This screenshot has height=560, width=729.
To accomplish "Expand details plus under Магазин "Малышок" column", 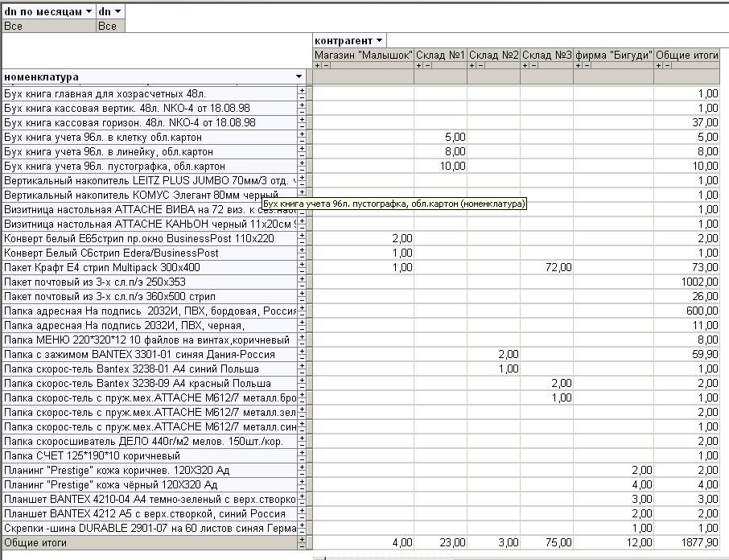I will tap(318, 65).
